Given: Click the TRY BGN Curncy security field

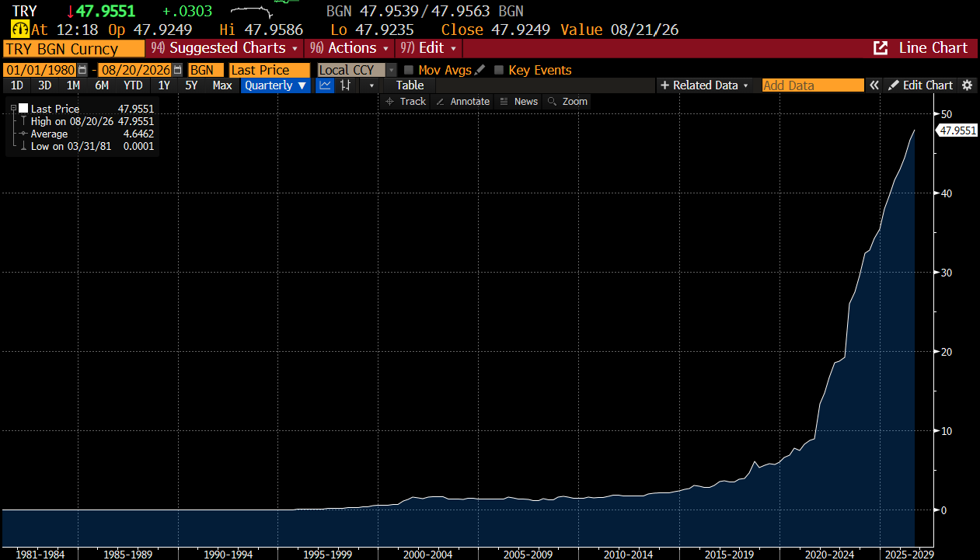Looking at the screenshot, I should click(x=74, y=48).
